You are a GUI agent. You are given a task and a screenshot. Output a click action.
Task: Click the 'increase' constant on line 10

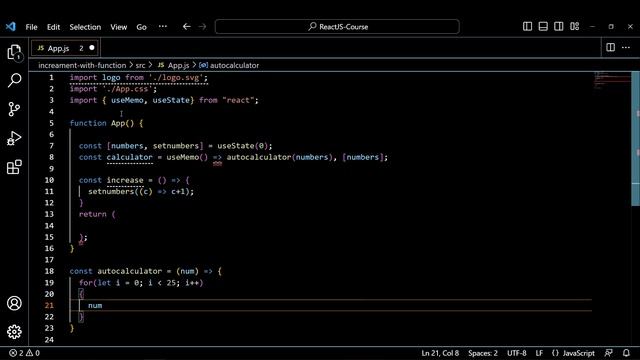[x=125, y=180]
